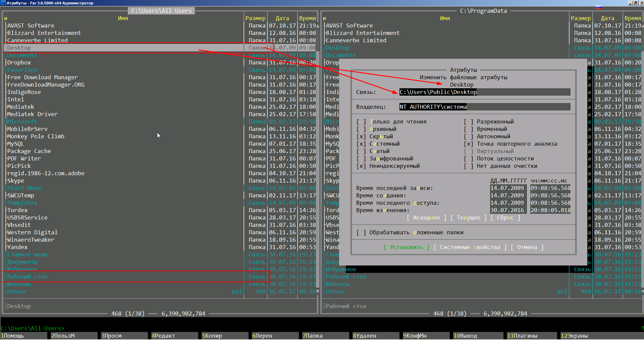Click the 'Установить' button
This screenshot has height=340, width=644.
[407, 247]
